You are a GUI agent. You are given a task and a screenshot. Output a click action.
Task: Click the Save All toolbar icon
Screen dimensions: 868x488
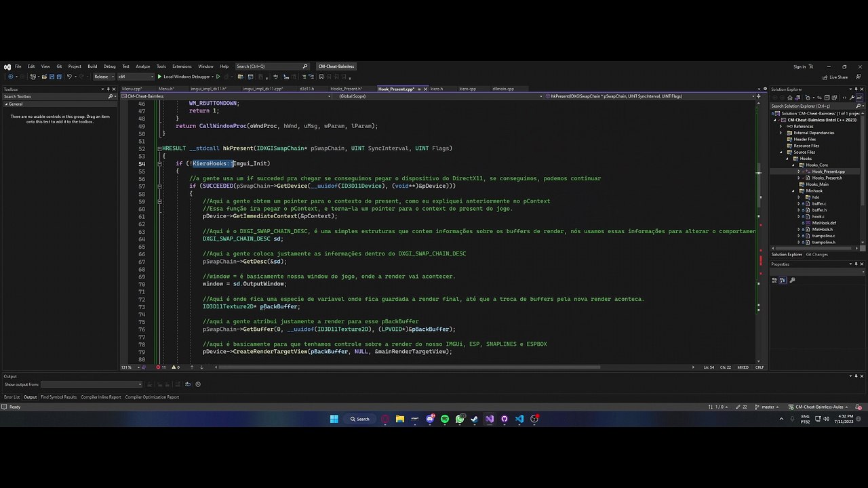tap(59, 77)
